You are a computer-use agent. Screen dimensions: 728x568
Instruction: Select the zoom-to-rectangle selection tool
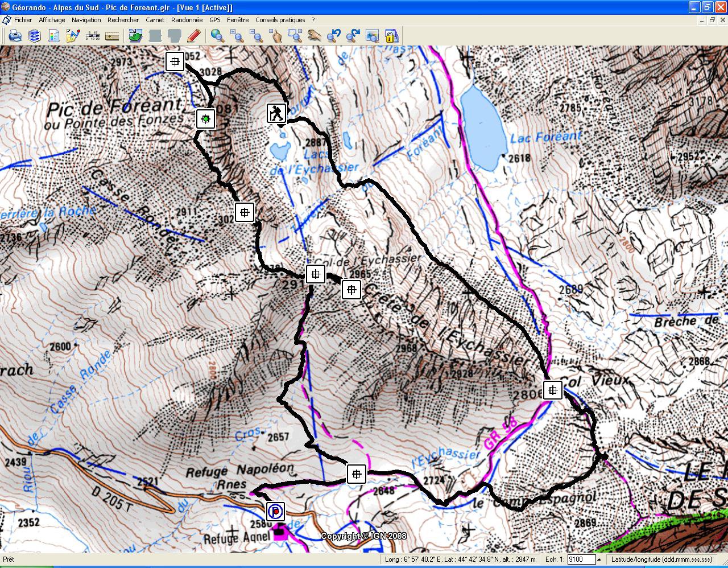click(x=295, y=36)
